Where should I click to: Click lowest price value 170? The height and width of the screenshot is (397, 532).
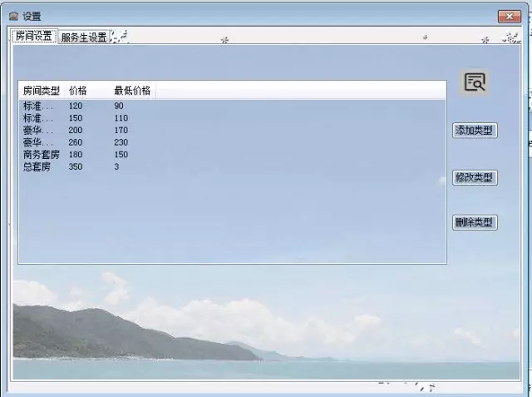(121, 131)
